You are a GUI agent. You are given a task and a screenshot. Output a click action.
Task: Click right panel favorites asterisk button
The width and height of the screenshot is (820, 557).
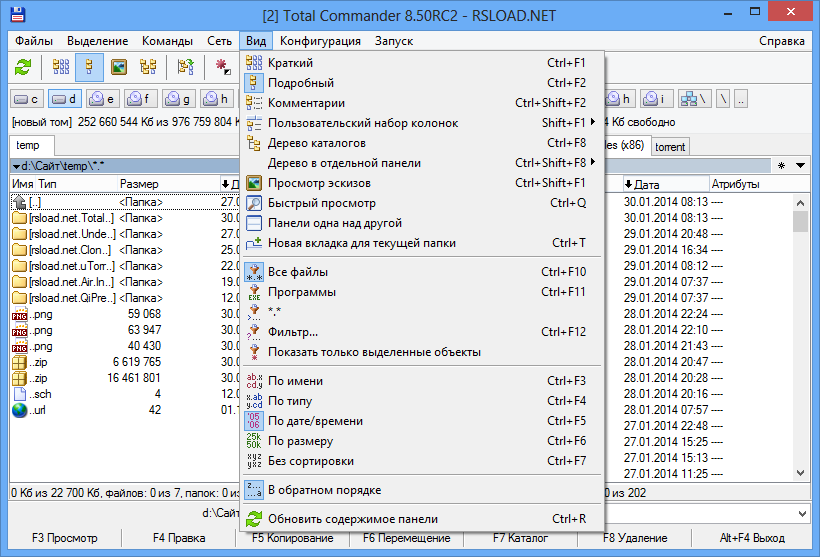[x=781, y=166]
